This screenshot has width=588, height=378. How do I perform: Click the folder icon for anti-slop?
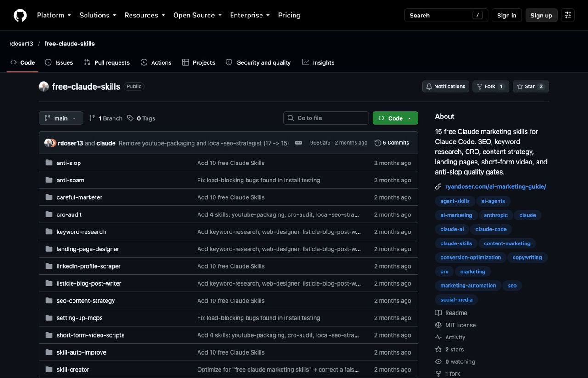click(x=49, y=163)
